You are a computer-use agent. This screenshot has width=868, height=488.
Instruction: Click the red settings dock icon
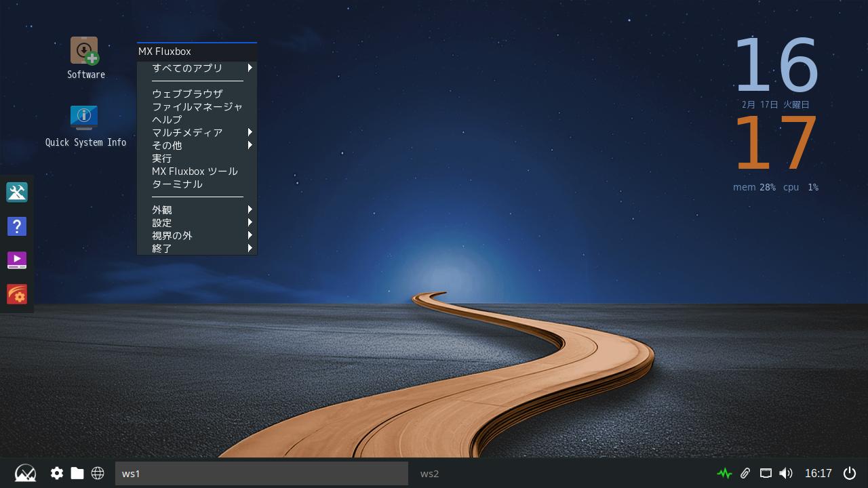coord(17,294)
